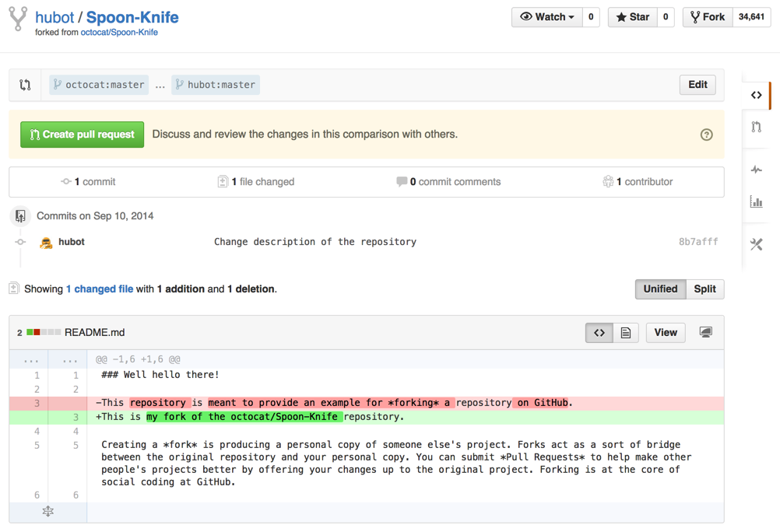Show the 0 commit comments tab
This screenshot has width=780, height=532.
448,182
